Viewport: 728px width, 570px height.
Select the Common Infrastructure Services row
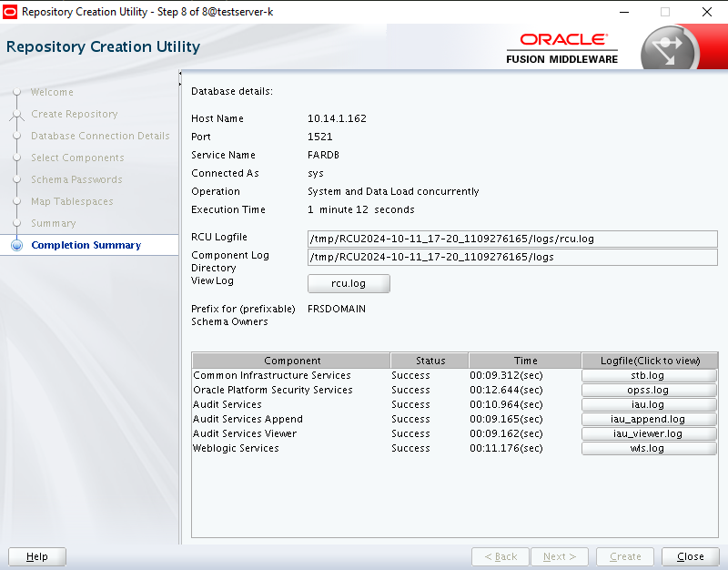click(x=455, y=375)
